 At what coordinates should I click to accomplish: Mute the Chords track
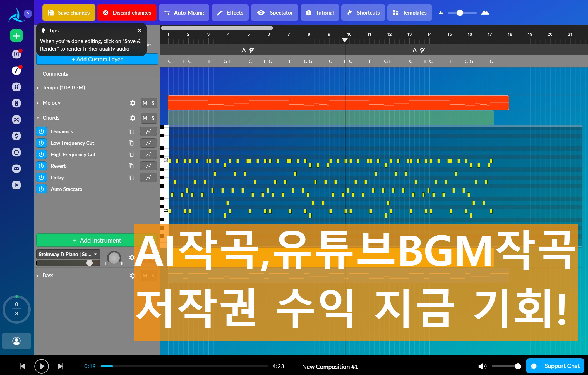click(145, 118)
